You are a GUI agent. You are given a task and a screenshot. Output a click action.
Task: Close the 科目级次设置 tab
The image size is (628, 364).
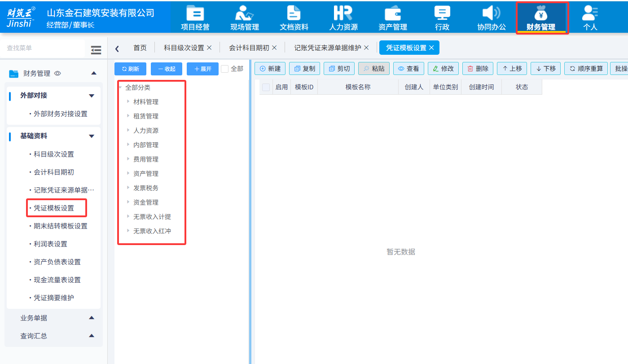[x=209, y=48]
